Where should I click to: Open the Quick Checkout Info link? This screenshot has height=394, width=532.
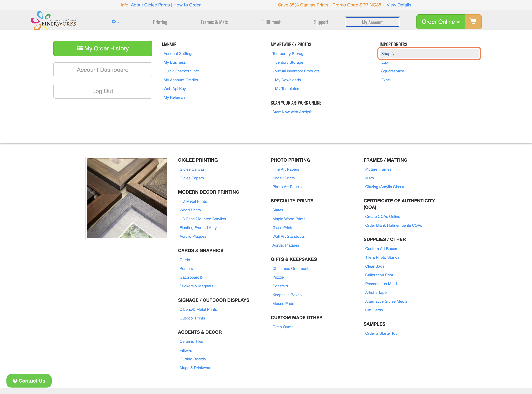click(x=181, y=71)
